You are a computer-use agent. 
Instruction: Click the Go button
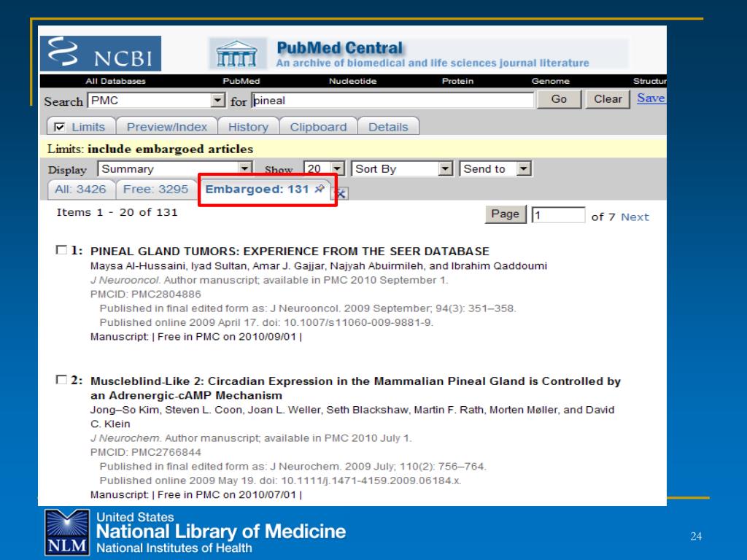click(x=559, y=99)
